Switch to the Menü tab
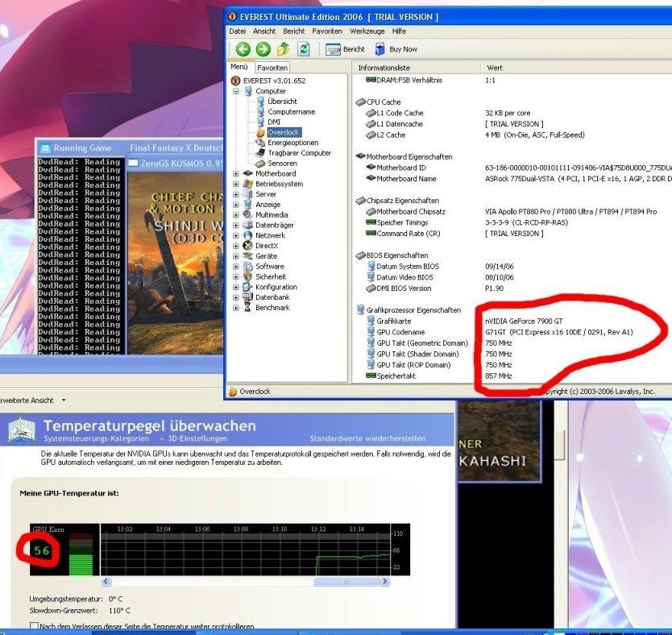 click(x=239, y=67)
